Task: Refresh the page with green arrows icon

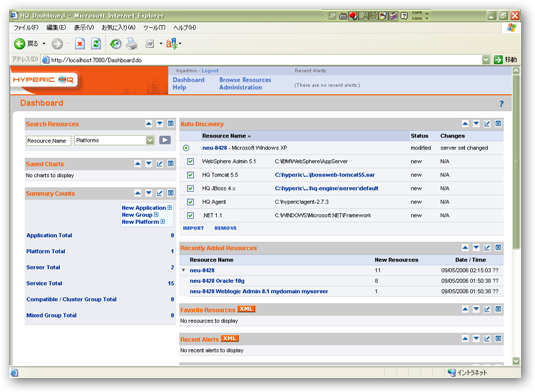Action: (x=96, y=44)
